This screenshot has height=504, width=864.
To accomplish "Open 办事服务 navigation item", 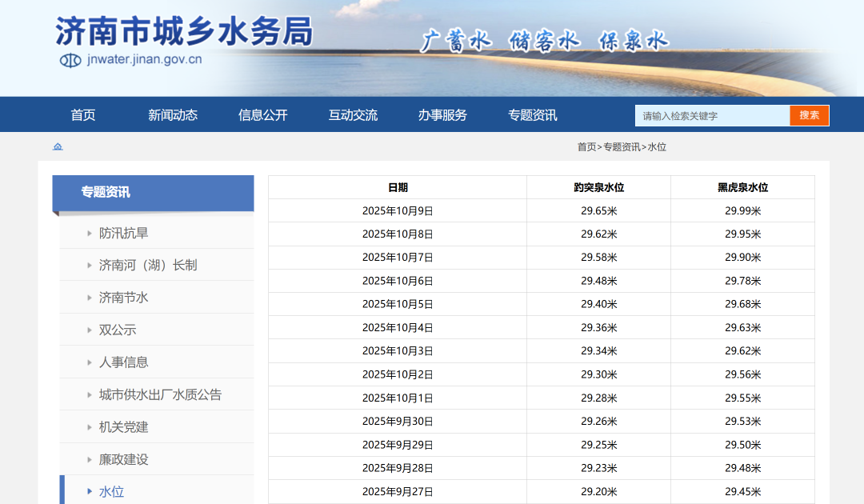I will [442, 115].
